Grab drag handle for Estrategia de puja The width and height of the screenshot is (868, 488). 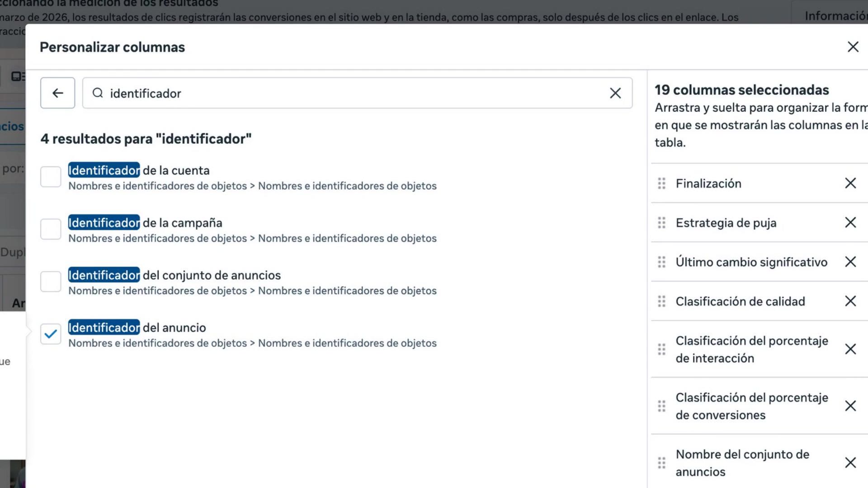[x=661, y=222]
